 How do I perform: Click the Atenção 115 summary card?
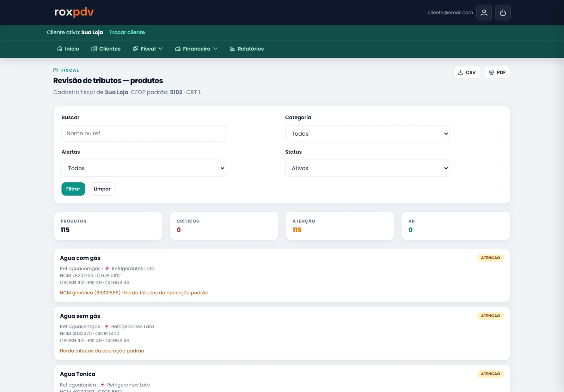[x=340, y=226]
